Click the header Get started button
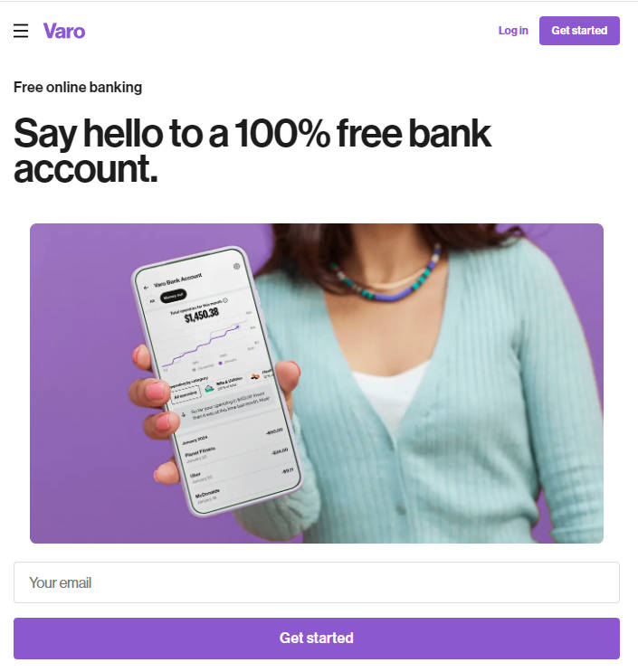Viewport: 638px width, 672px height. (x=579, y=31)
